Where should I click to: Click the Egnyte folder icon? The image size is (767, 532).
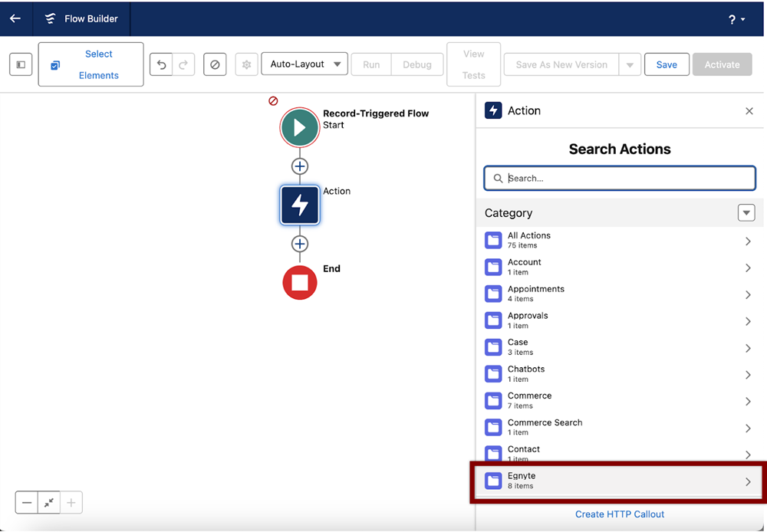[x=493, y=481]
